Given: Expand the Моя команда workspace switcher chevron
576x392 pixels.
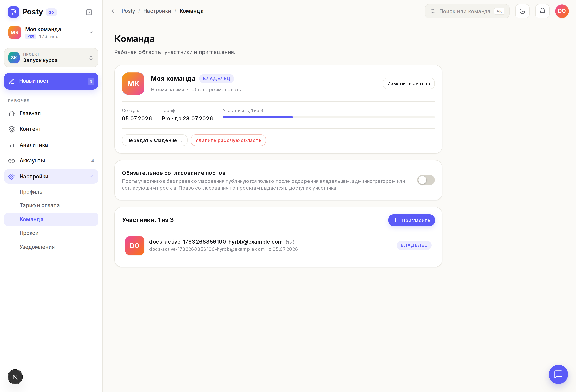Looking at the screenshot, I should [91, 32].
